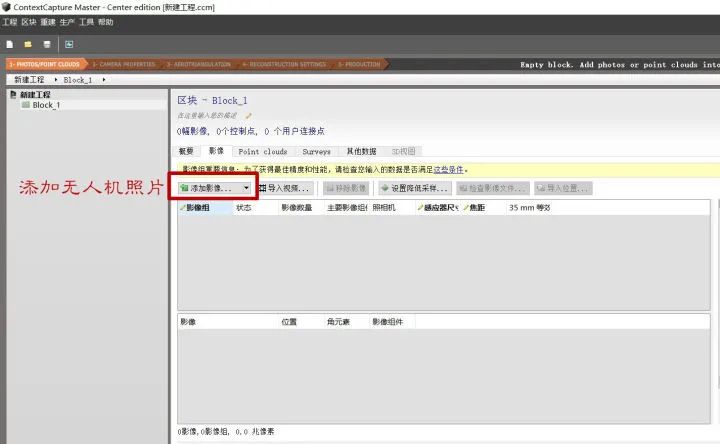720x444 pixels.
Task: Open the 其他数据 tab
Action: tap(361, 152)
